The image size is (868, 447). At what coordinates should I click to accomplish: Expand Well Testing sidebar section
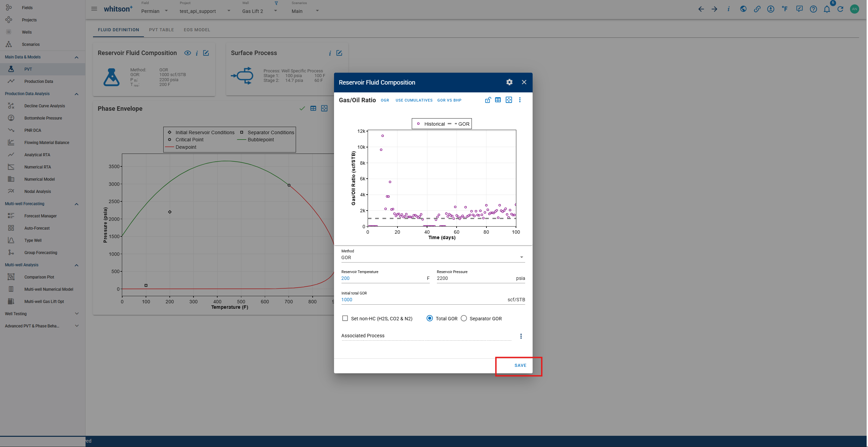[42, 314]
